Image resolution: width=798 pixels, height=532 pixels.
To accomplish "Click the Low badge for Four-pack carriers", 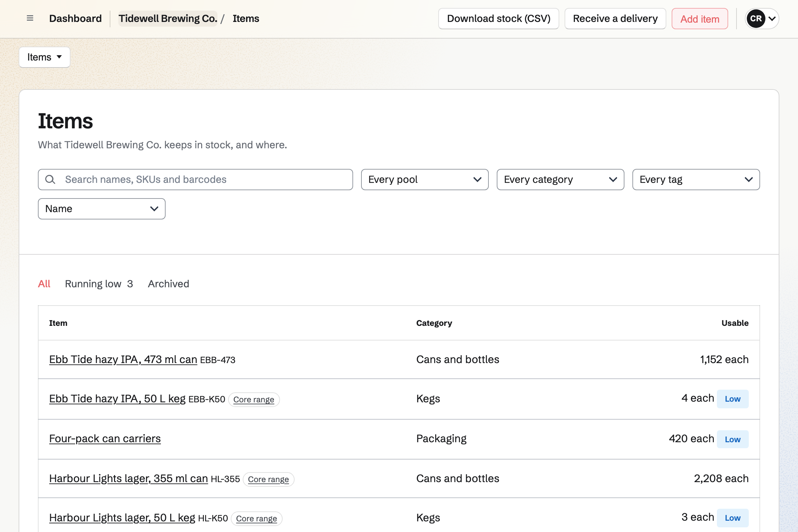I will [x=732, y=439].
